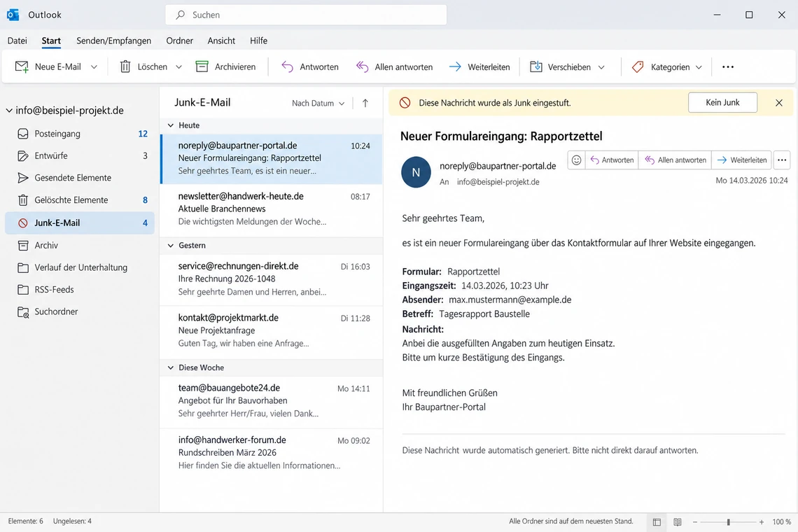
Task: Click the 100 % zoom level
Action: [781, 521]
